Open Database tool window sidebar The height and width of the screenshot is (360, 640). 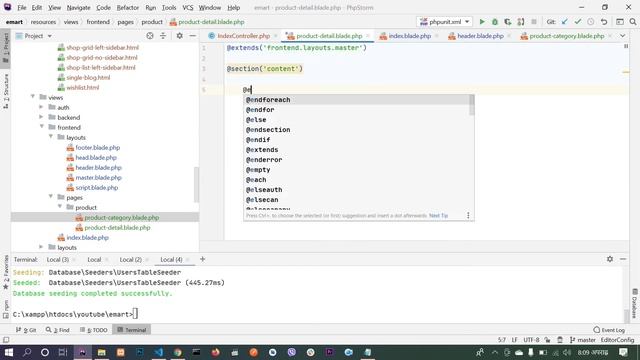pos(635,303)
